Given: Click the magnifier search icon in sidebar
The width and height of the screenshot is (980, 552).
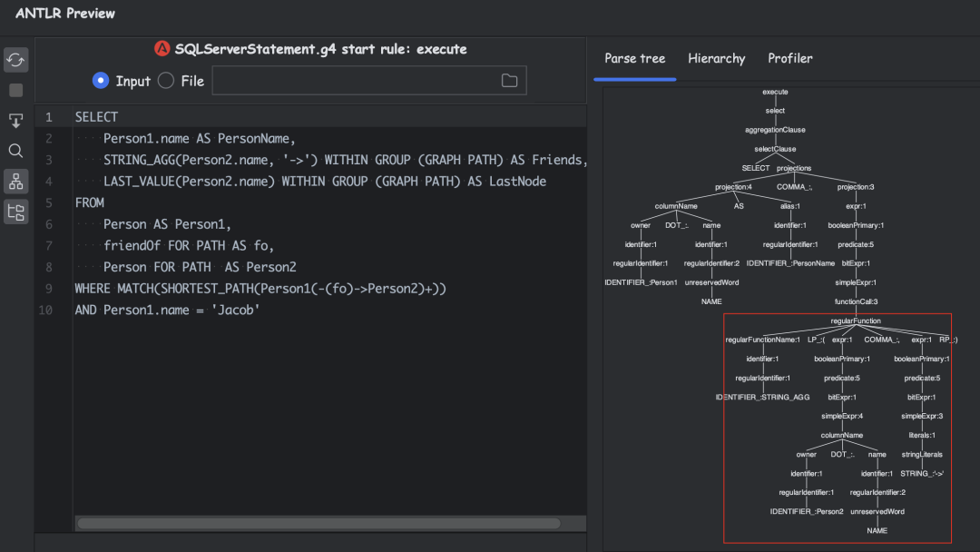Looking at the screenshot, I should click(x=15, y=151).
